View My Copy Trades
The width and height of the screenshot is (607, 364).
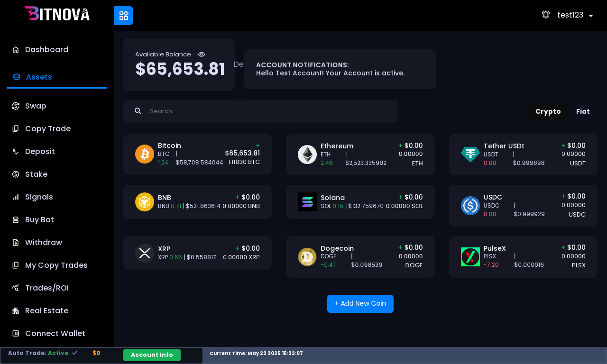pos(57,265)
